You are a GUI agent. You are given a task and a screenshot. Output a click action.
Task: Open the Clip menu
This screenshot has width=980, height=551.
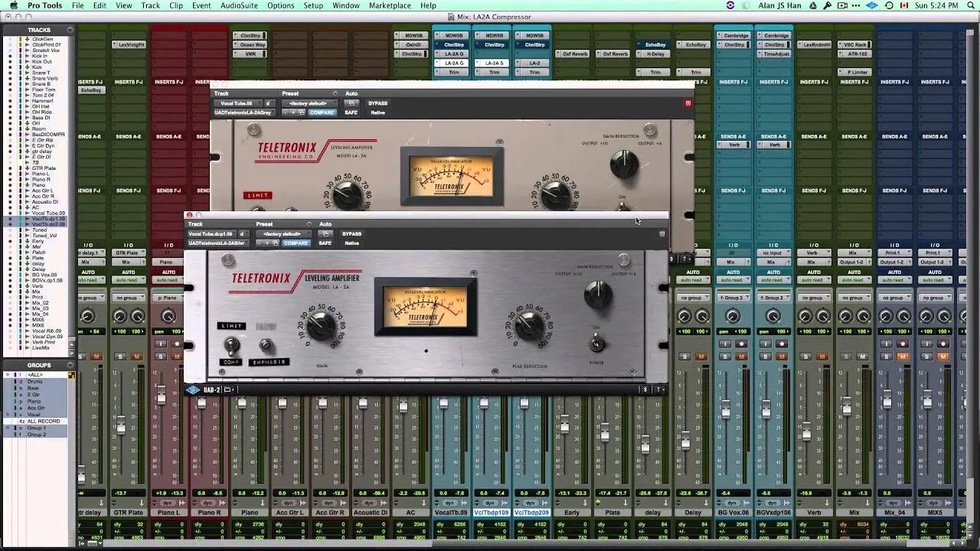point(176,5)
